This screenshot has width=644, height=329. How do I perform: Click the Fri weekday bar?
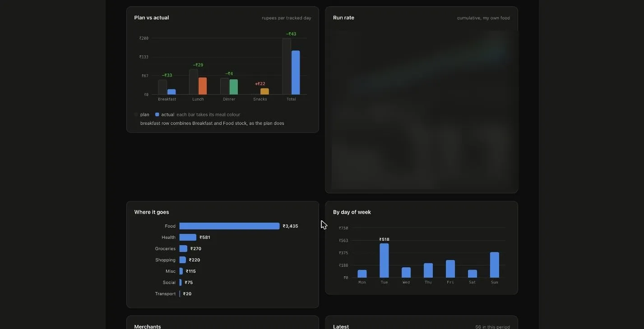pos(450,269)
